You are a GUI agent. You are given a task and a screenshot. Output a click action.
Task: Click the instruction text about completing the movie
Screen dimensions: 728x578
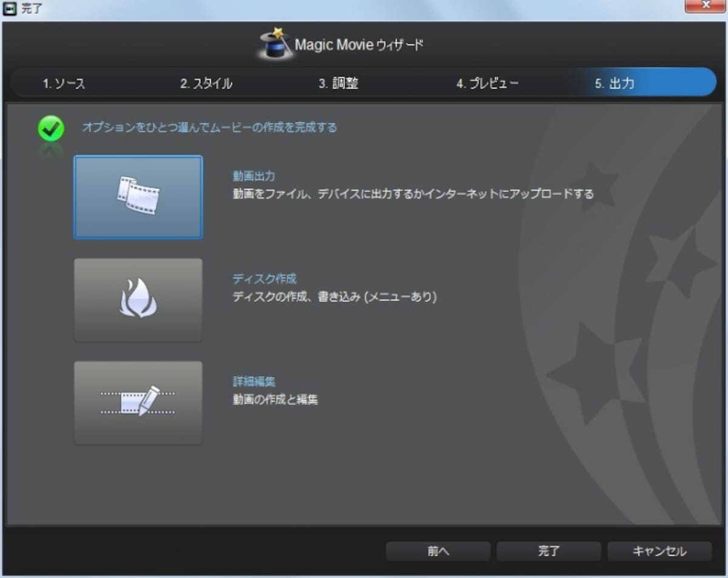click(x=209, y=127)
